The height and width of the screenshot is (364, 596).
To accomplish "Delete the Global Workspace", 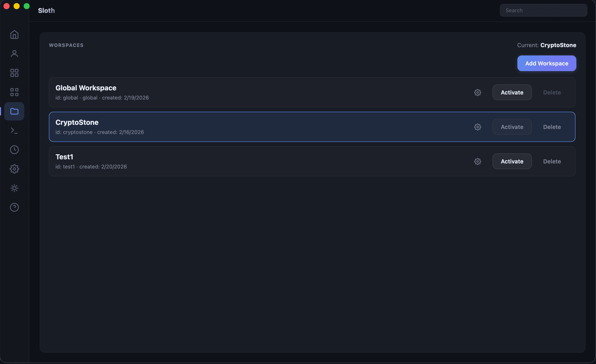I will click(552, 92).
